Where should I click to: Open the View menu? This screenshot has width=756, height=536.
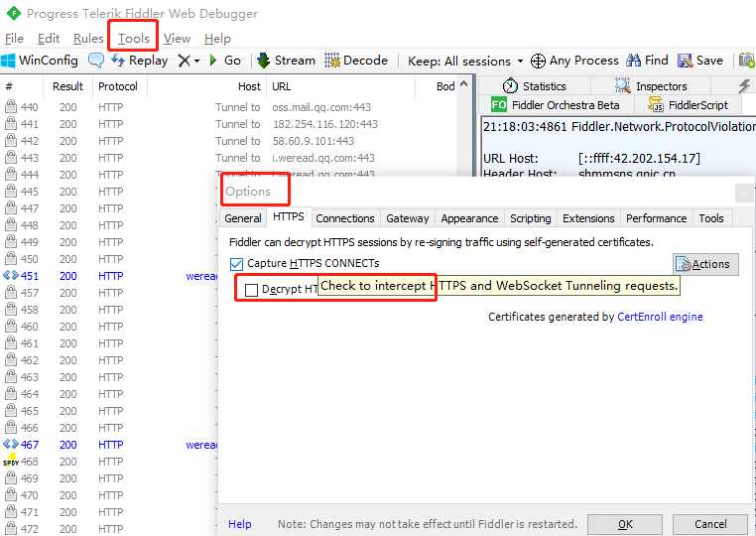pyautogui.click(x=177, y=39)
